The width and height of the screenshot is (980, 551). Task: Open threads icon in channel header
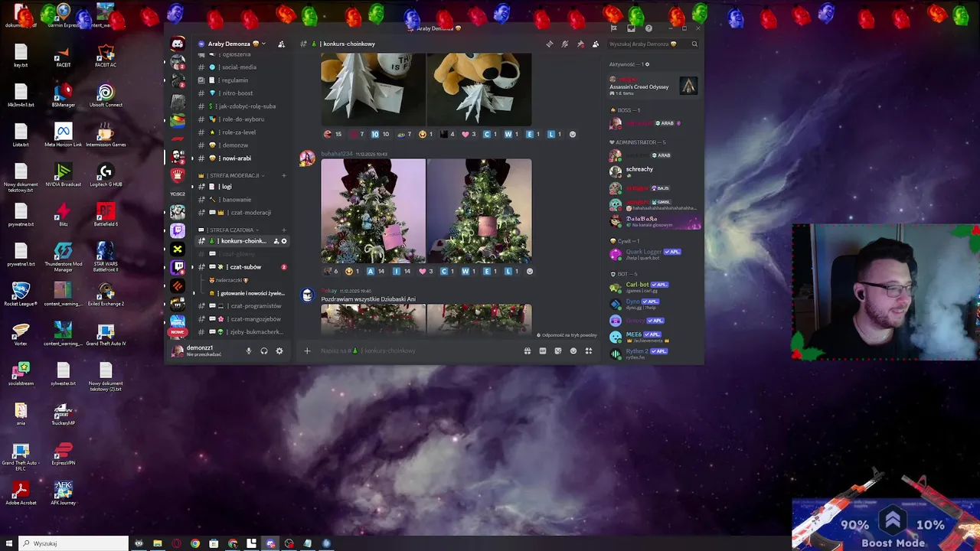[x=549, y=44]
